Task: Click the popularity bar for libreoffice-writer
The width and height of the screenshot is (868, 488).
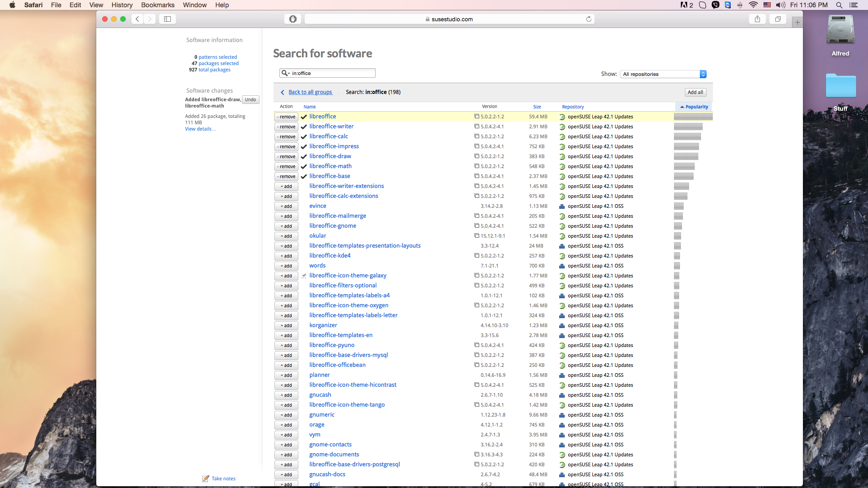Action: (688, 127)
